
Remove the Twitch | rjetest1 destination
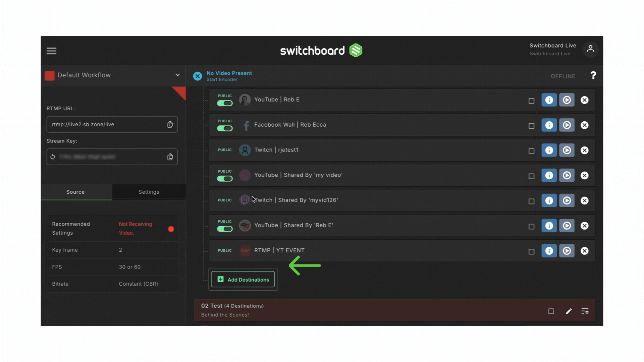tap(585, 150)
